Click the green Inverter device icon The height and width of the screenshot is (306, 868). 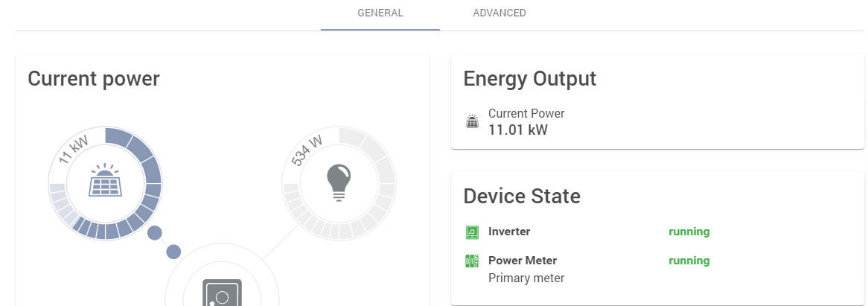pos(472,232)
